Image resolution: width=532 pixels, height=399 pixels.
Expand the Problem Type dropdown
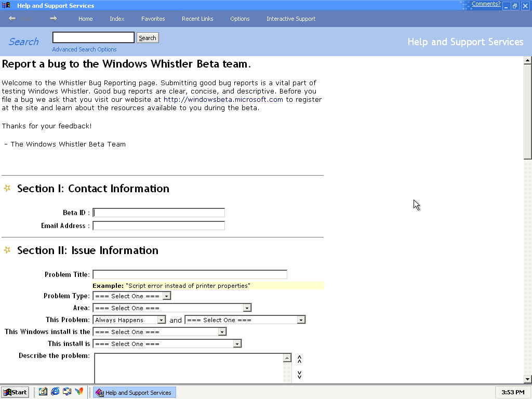click(166, 296)
